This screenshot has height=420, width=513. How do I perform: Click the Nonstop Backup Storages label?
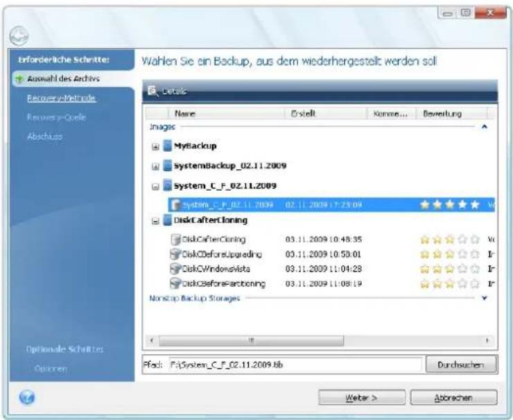point(195,298)
